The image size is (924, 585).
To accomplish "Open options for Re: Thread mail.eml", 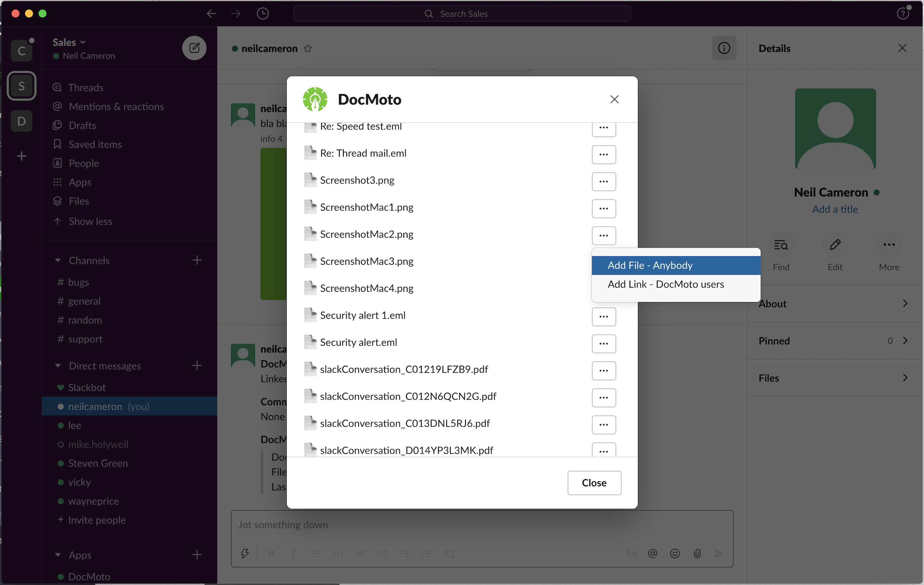I will (604, 154).
